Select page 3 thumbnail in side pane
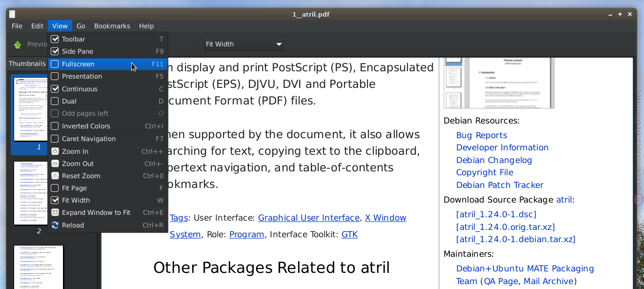The image size is (644, 289). [x=39, y=267]
